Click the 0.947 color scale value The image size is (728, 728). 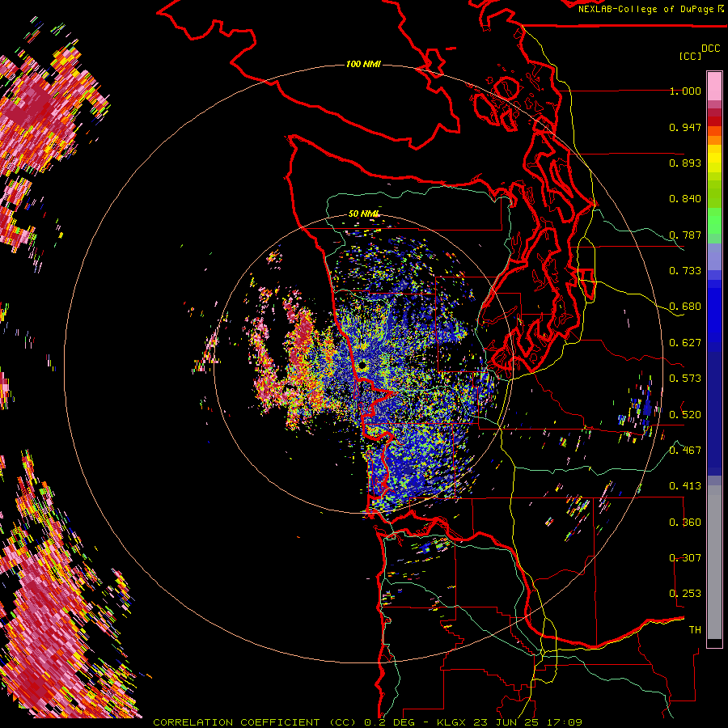tap(685, 127)
